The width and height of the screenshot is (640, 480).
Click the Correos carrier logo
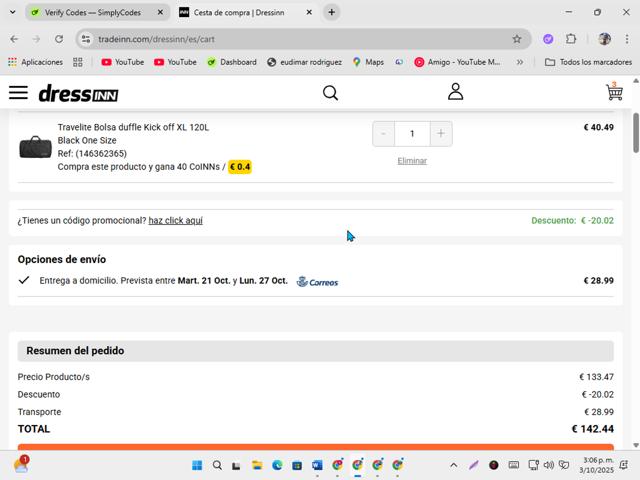(x=318, y=282)
